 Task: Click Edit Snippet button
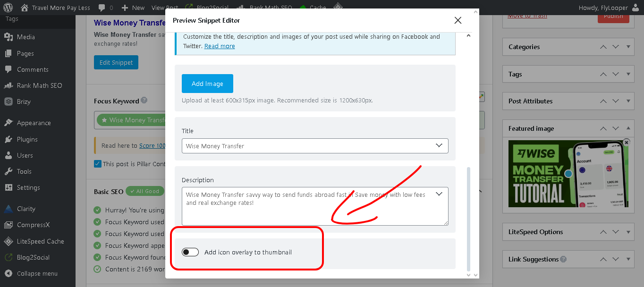[x=116, y=62]
